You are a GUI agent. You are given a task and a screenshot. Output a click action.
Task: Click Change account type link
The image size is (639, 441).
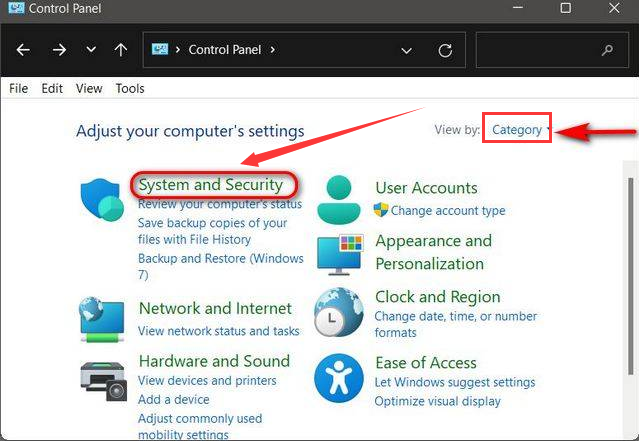pyautogui.click(x=448, y=211)
